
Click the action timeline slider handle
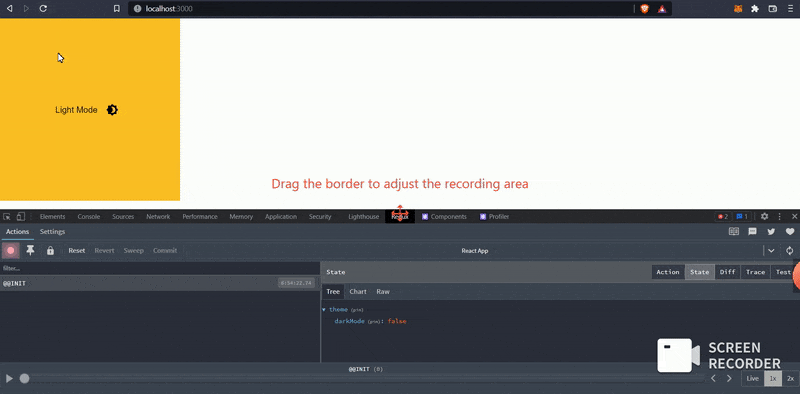24,378
